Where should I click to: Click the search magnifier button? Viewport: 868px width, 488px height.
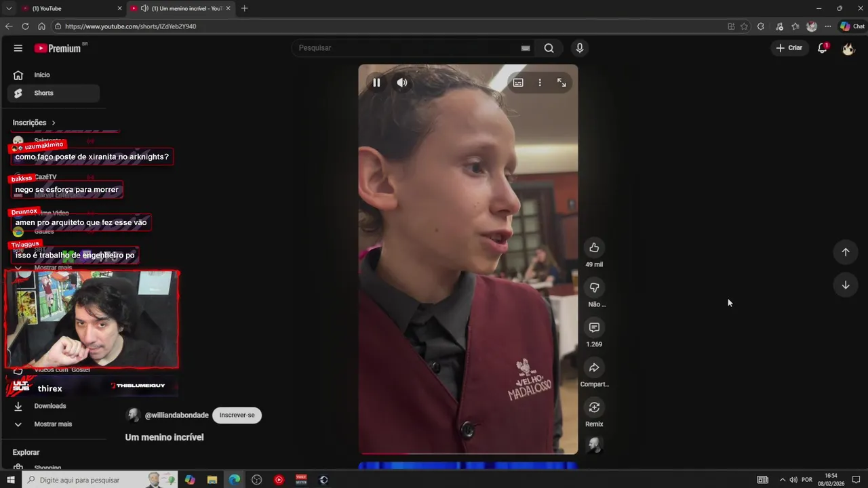[x=549, y=48]
